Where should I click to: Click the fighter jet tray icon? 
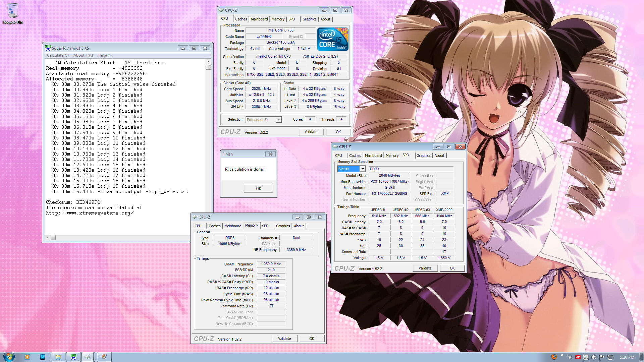(x=570, y=357)
